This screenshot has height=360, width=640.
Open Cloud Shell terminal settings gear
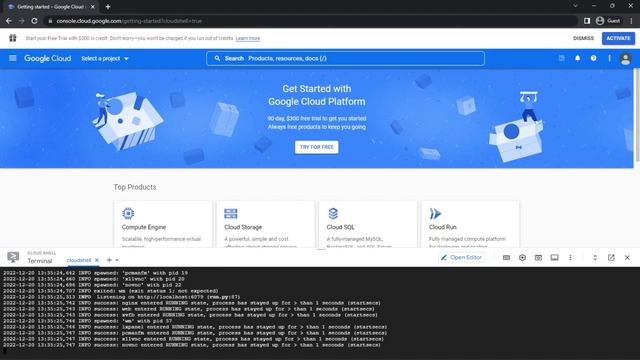[x=522, y=258]
